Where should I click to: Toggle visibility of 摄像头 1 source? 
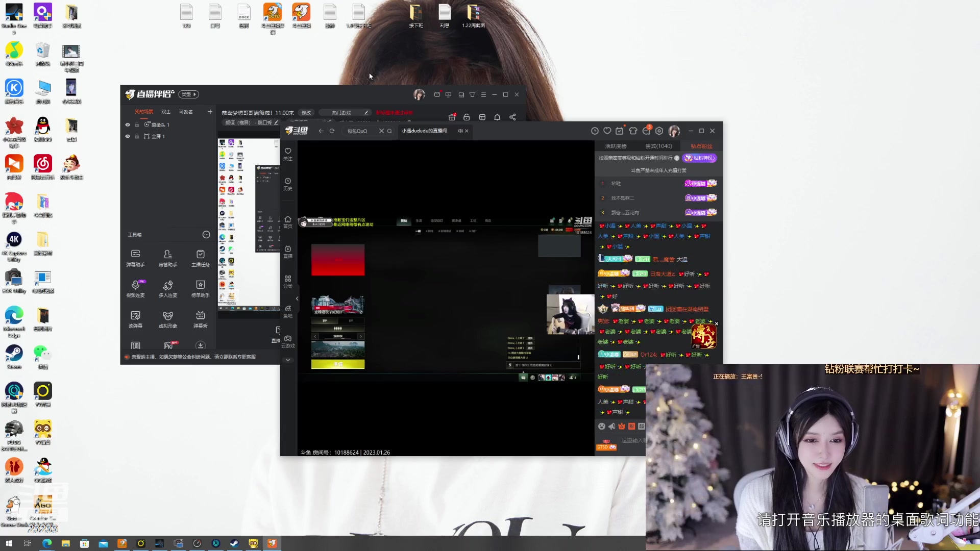coord(128,124)
